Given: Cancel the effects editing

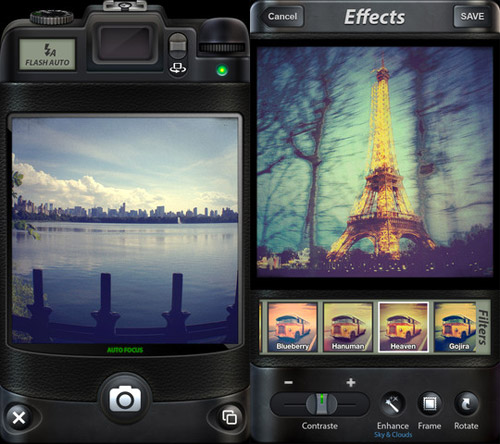Looking at the screenshot, I should point(282,16).
